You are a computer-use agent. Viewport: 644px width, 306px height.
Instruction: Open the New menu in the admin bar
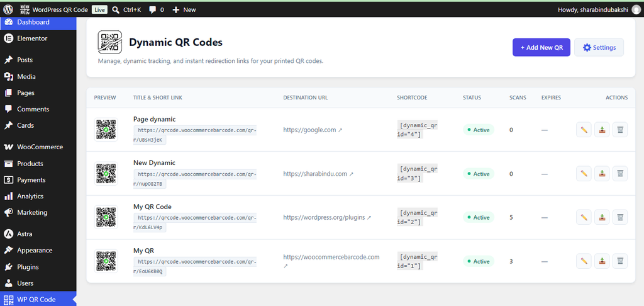coord(184,9)
